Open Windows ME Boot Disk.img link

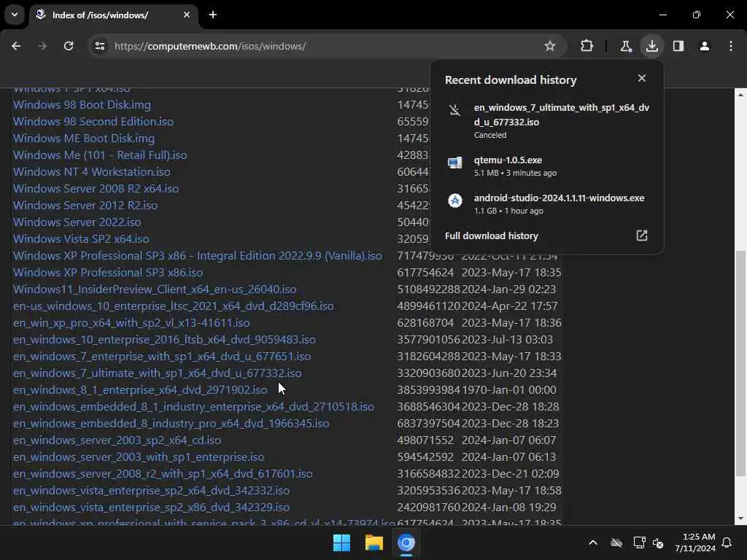[x=84, y=138]
